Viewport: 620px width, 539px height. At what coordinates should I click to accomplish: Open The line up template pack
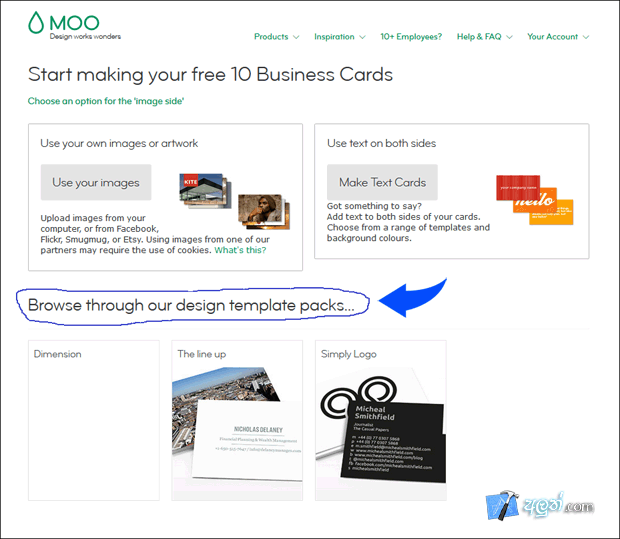point(237,420)
